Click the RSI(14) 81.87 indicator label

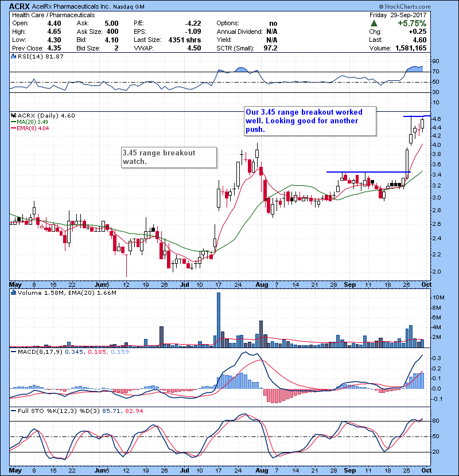(x=41, y=56)
